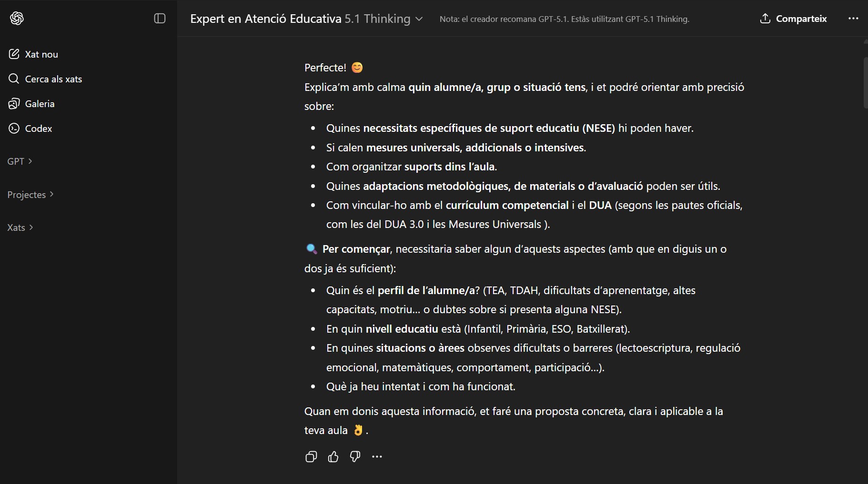
Task: Expand the Xats section
Action: (x=20, y=227)
